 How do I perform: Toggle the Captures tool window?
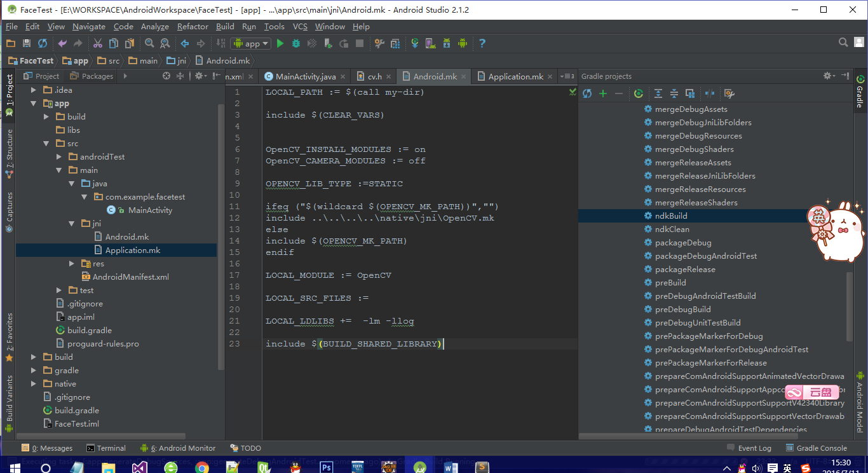(x=9, y=212)
